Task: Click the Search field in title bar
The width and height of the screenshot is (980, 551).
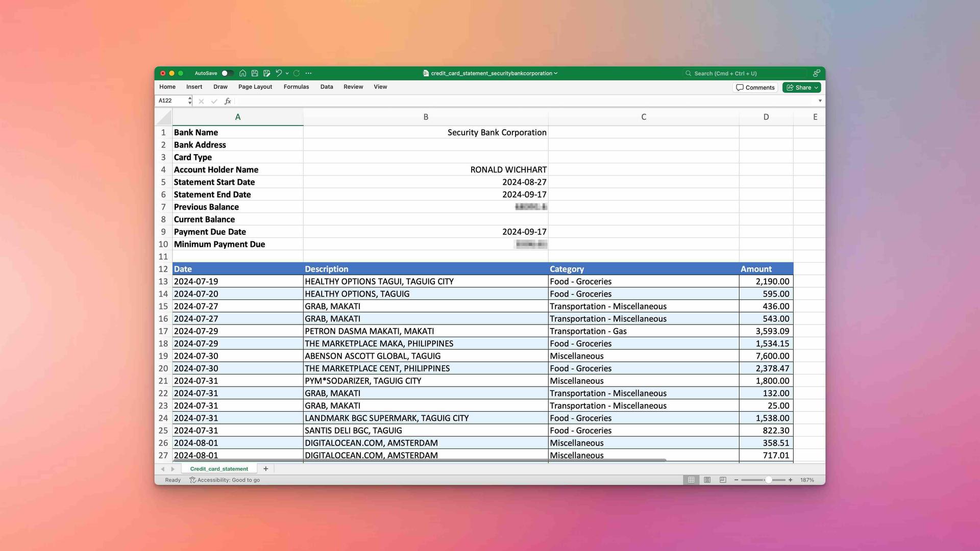Action: [745, 73]
